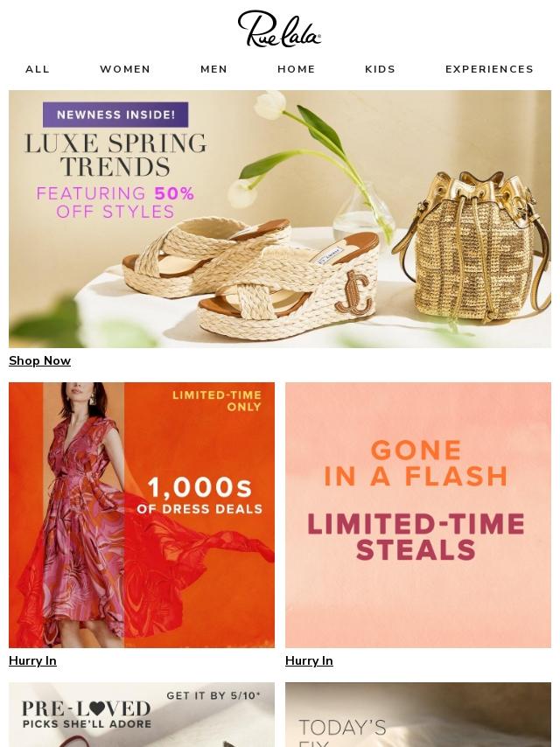Click the Newness Inside purple badge
This screenshot has width=560, height=747.
coord(115,115)
